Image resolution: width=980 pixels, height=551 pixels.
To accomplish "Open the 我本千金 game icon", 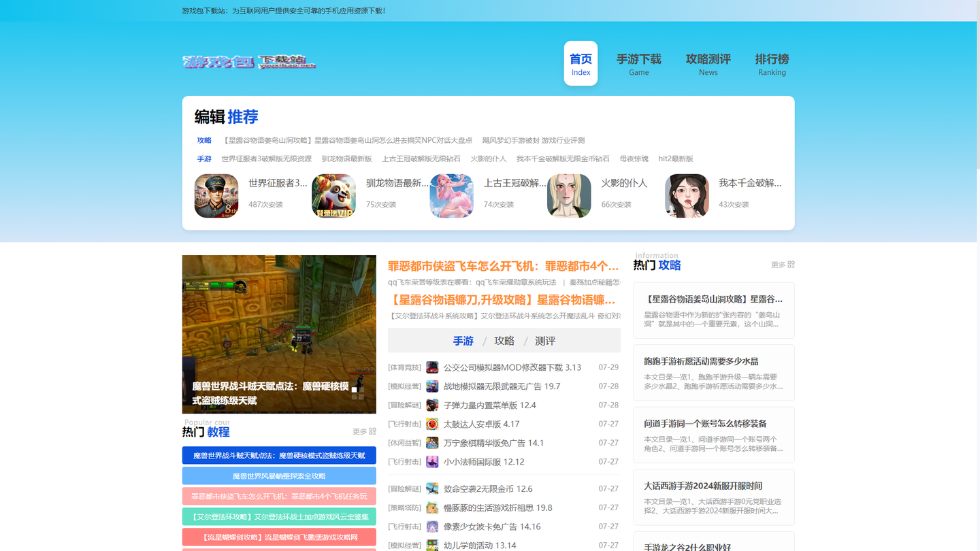I will (687, 196).
